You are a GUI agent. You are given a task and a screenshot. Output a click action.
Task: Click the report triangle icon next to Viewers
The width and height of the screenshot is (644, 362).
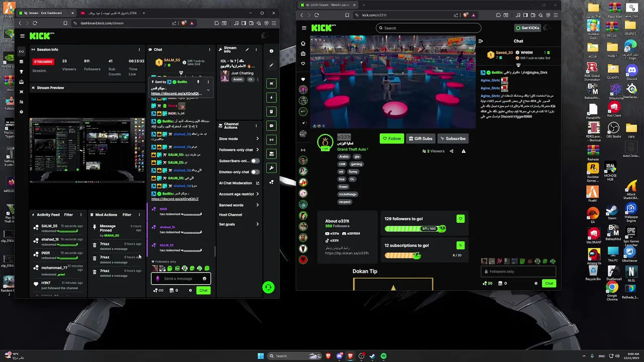point(463,151)
